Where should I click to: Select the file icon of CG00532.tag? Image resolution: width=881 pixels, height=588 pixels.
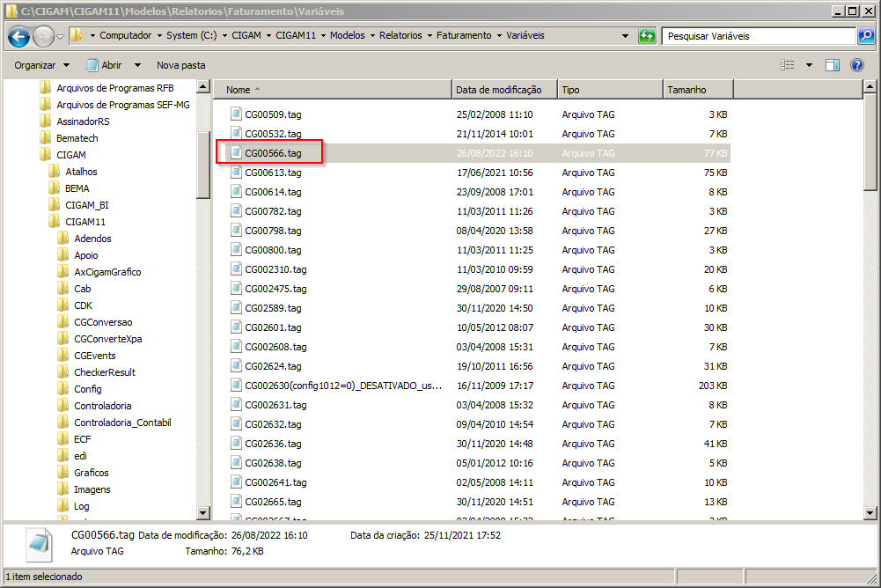click(236, 133)
